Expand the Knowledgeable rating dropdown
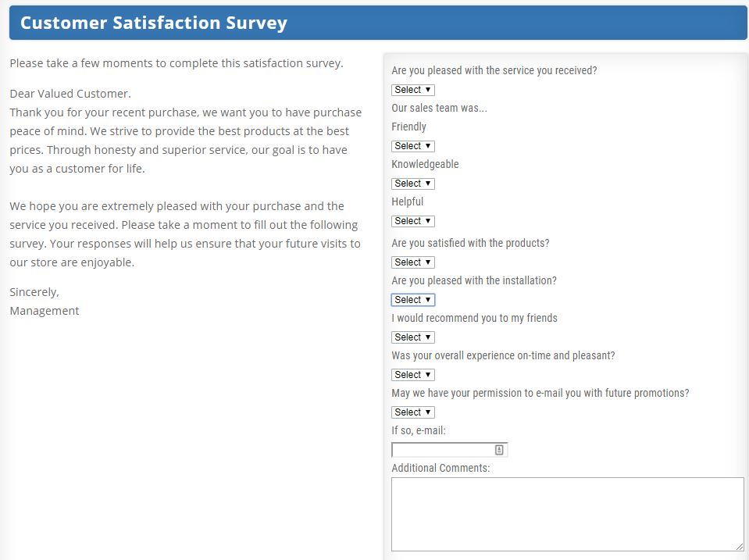The width and height of the screenshot is (749, 560). [x=412, y=184]
